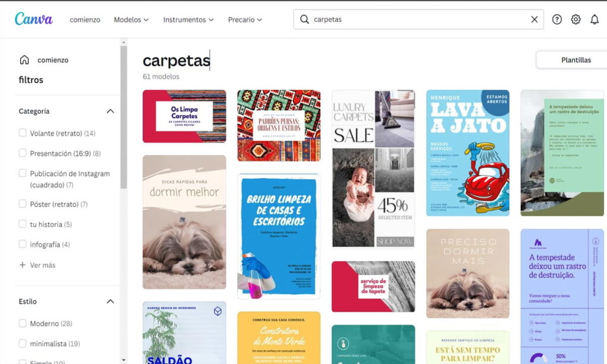The height and width of the screenshot is (364, 607).
Task: Click the search magnifier icon
Action: tap(305, 20)
